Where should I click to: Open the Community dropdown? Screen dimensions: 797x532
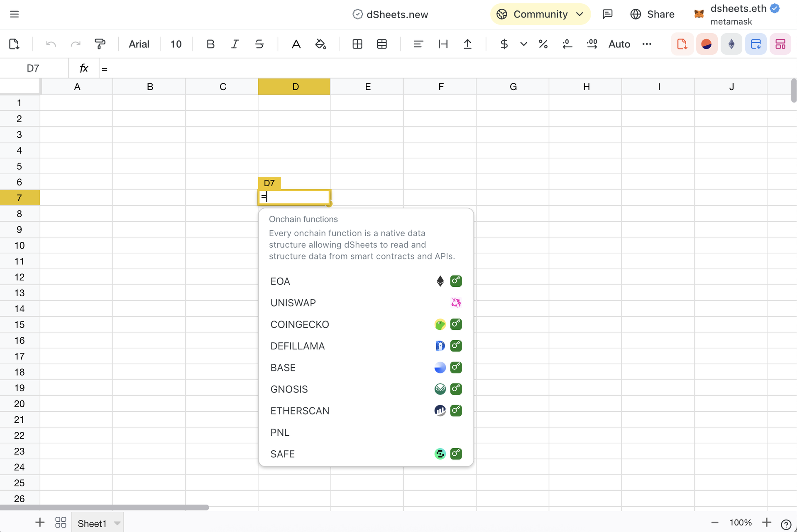point(540,14)
